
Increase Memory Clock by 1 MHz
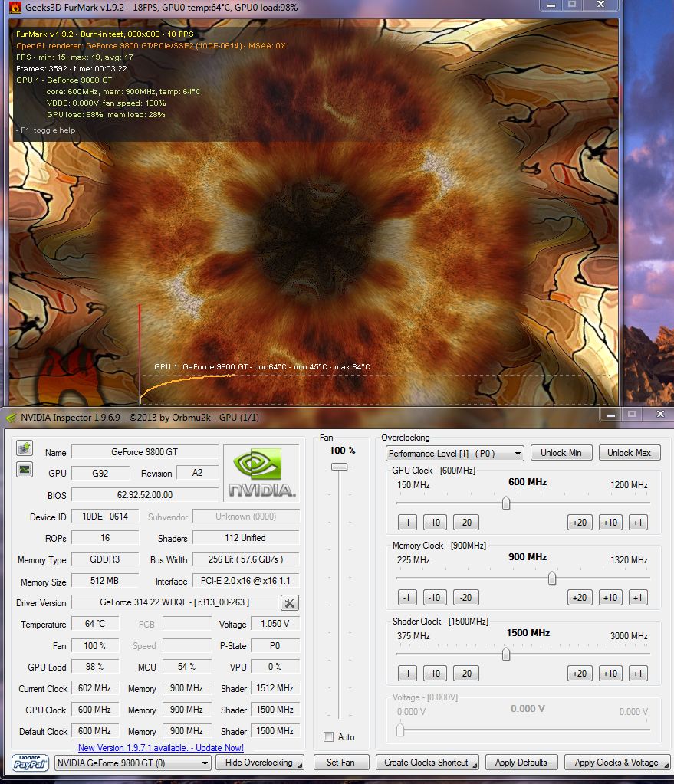point(638,598)
